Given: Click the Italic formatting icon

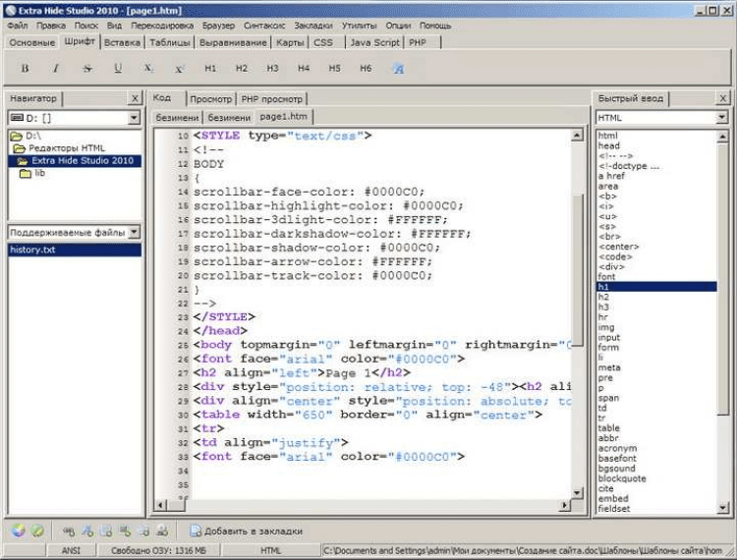Looking at the screenshot, I should (56, 69).
